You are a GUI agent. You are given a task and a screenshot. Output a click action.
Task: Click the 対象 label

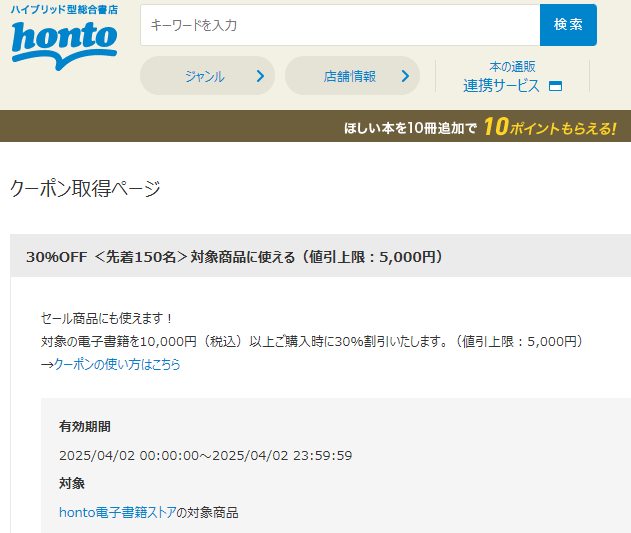(x=72, y=483)
